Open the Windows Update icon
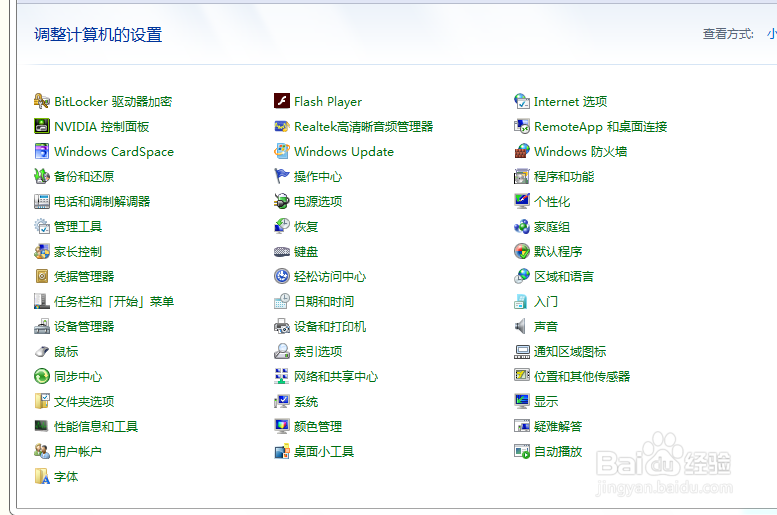Viewport: 777px width, 515px height. click(x=281, y=151)
